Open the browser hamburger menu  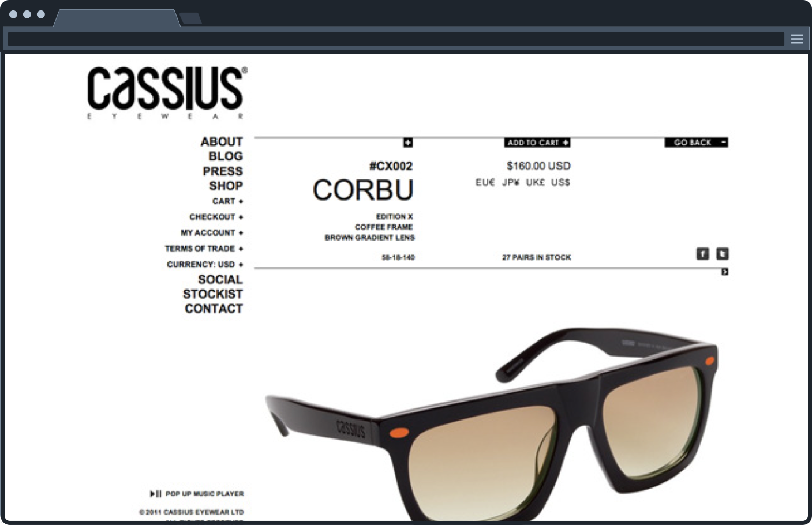coord(797,39)
